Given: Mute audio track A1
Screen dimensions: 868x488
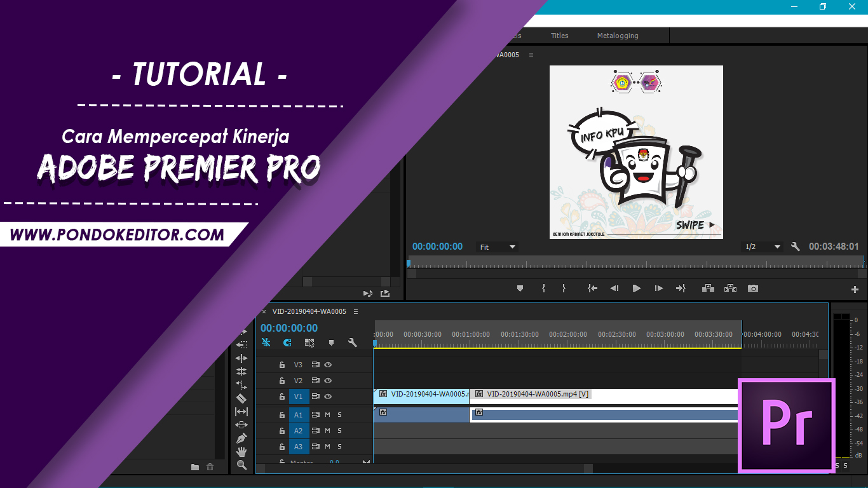Looking at the screenshot, I should pyautogui.click(x=327, y=415).
